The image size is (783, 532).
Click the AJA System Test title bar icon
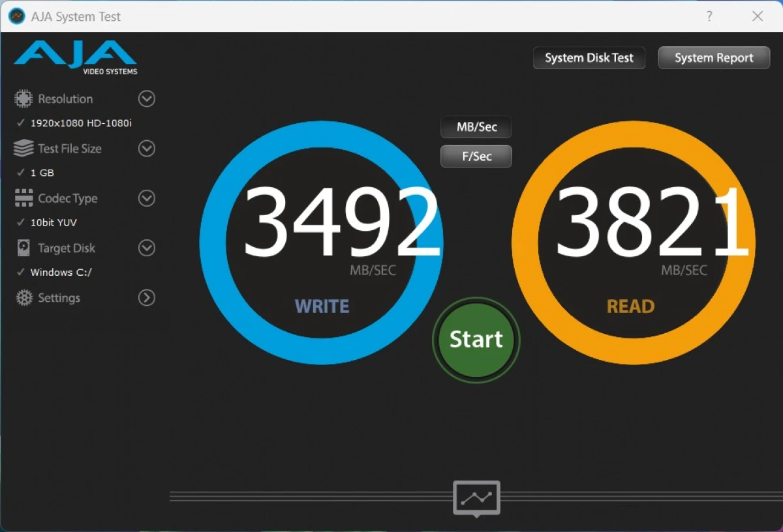(17, 16)
